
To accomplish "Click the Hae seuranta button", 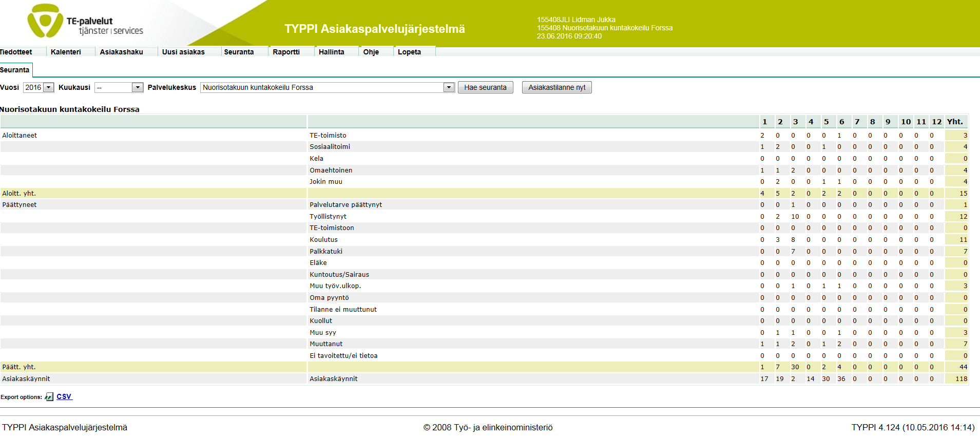I will (485, 87).
